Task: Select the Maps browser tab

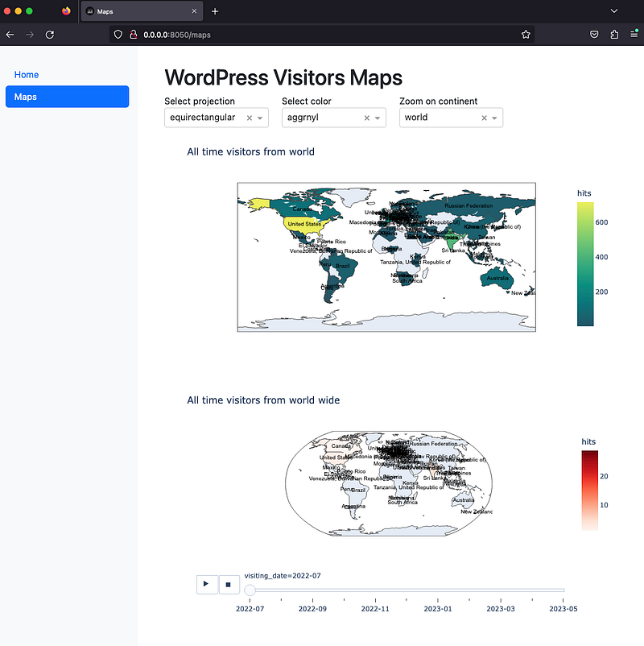Action: (x=142, y=11)
